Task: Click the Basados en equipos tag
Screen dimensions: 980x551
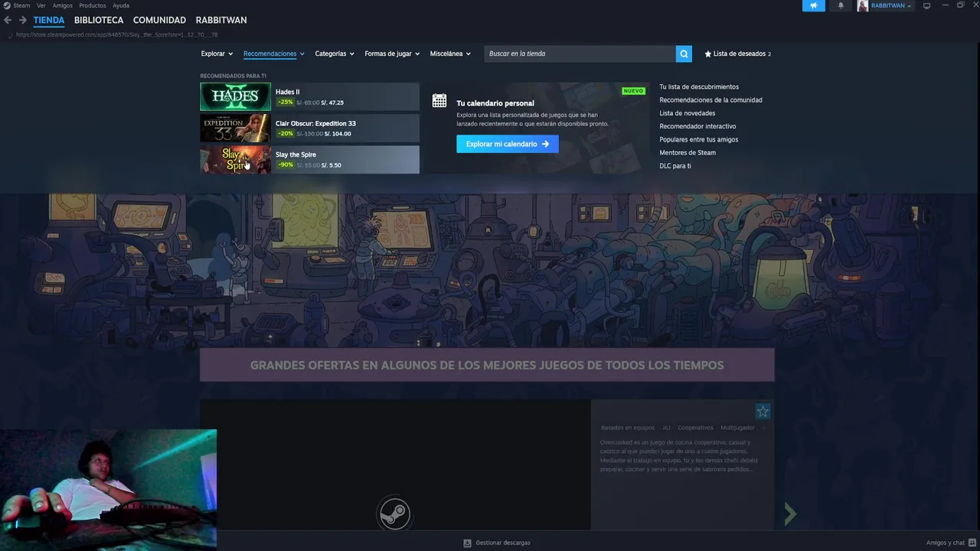Action: [x=627, y=428]
